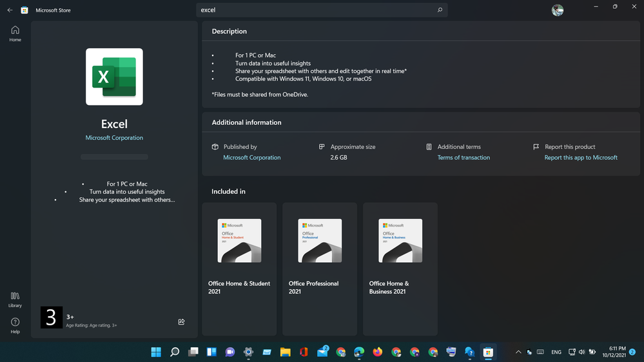644x362 pixels.
Task: Click 'Compatible with Windows 11, Windows 10, or macOS'
Action: point(303,79)
